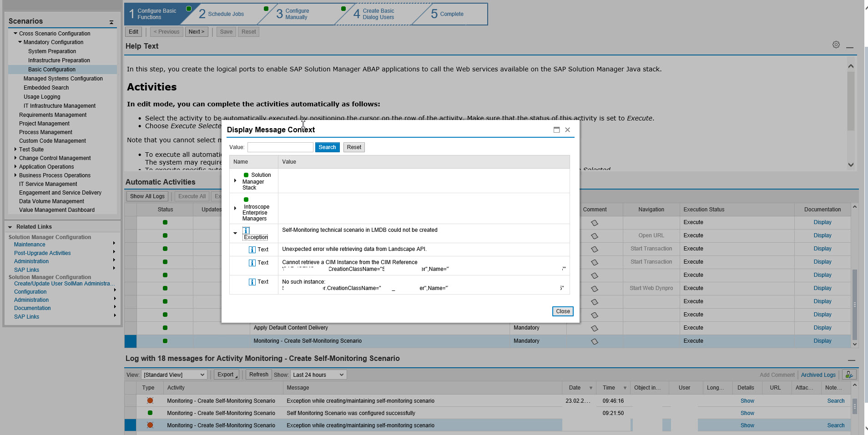Refresh the log messages
This screenshot has height=435, width=868.
259,375
